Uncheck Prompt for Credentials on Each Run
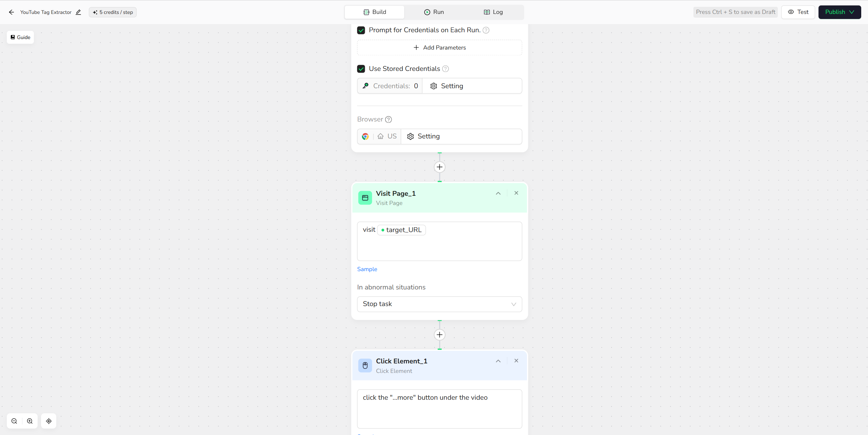Viewport: 868px width, 435px height. pos(361,30)
